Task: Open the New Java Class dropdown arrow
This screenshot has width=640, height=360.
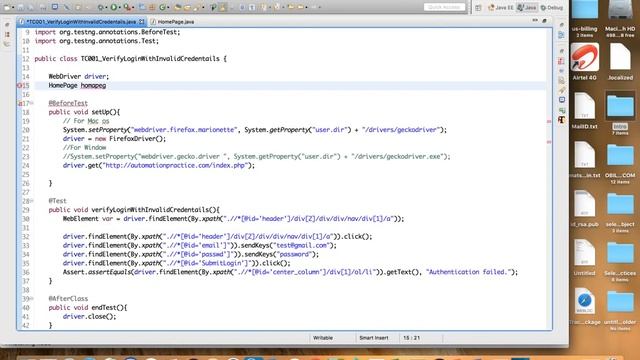Action: (168, 7)
